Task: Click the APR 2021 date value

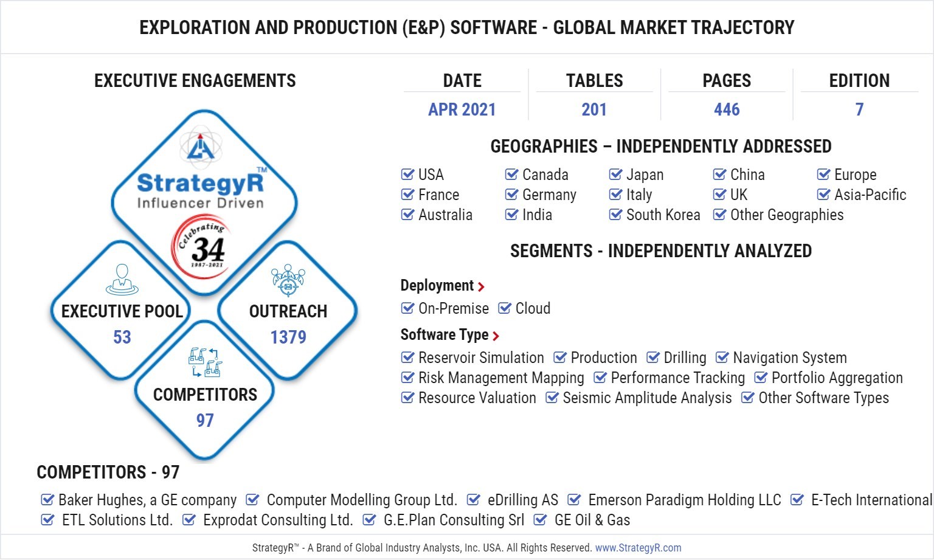Action: (462, 109)
